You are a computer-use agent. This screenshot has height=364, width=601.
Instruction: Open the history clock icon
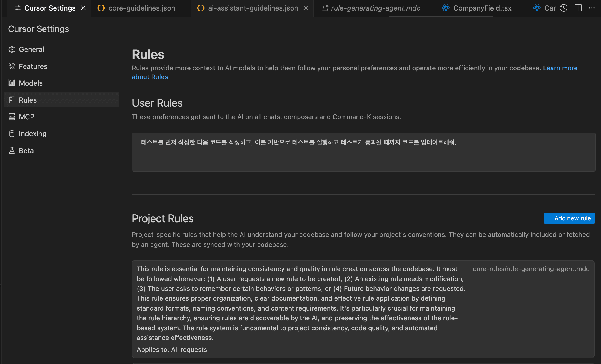pos(564,8)
